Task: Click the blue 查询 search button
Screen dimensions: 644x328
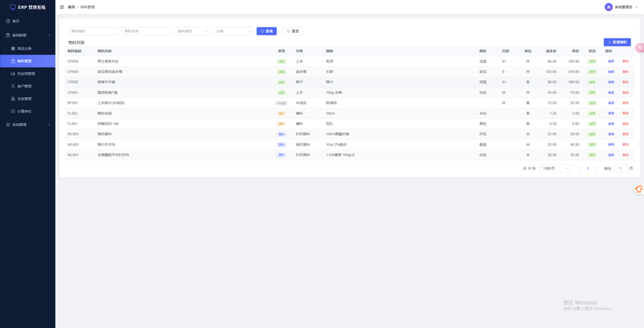Action: 266,31
